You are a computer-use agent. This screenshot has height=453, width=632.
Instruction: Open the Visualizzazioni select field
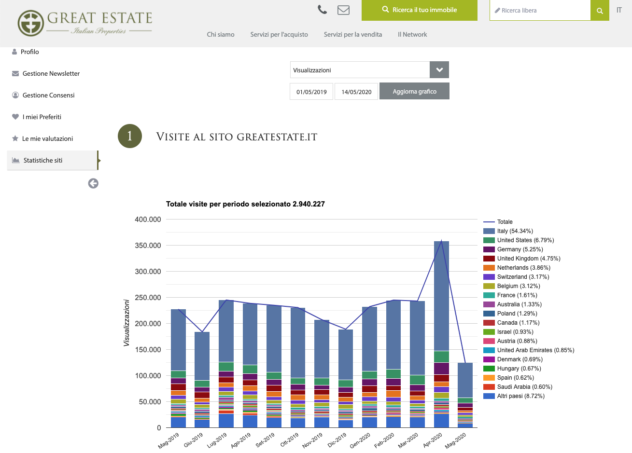pos(360,70)
